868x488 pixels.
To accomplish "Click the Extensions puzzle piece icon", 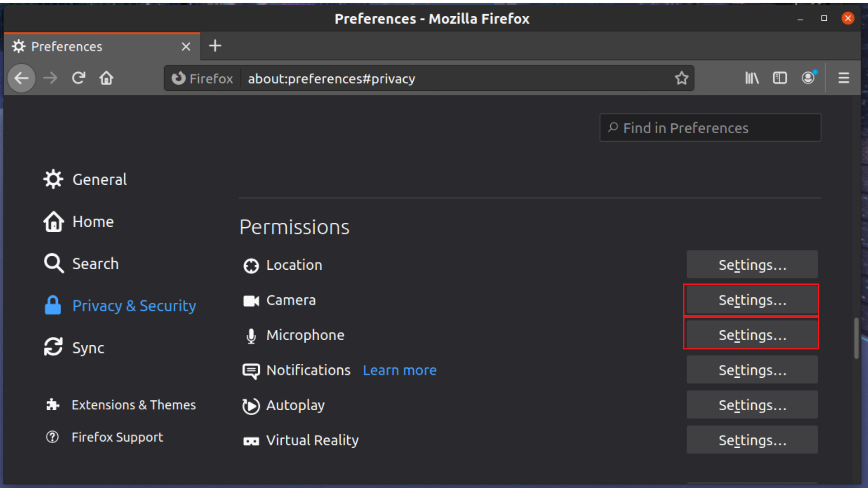I will pos(52,404).
